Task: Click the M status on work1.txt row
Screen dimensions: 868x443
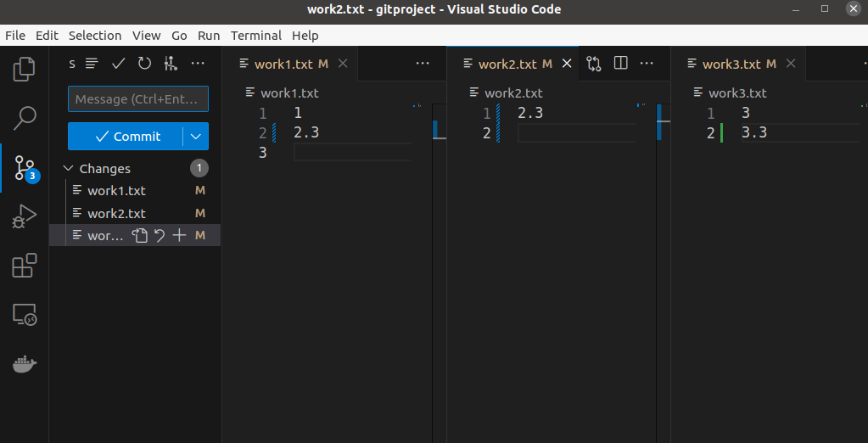Action: pos(200,190)
